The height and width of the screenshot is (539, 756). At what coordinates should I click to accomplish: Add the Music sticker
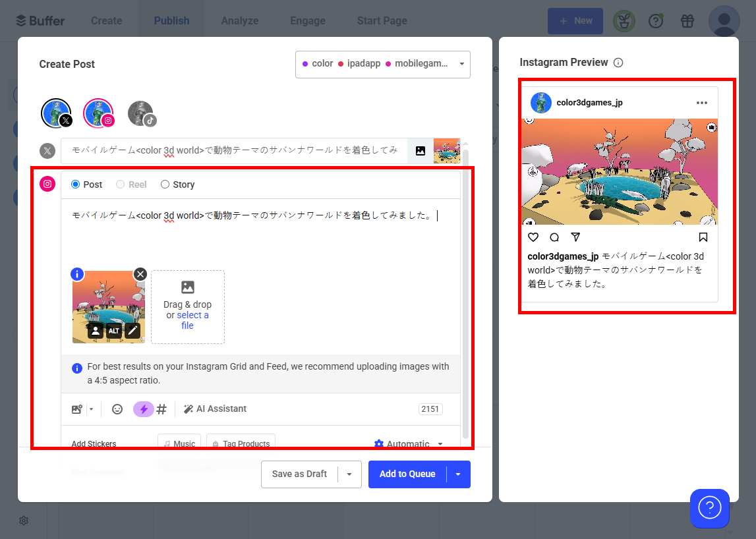[x=179, y=443]
